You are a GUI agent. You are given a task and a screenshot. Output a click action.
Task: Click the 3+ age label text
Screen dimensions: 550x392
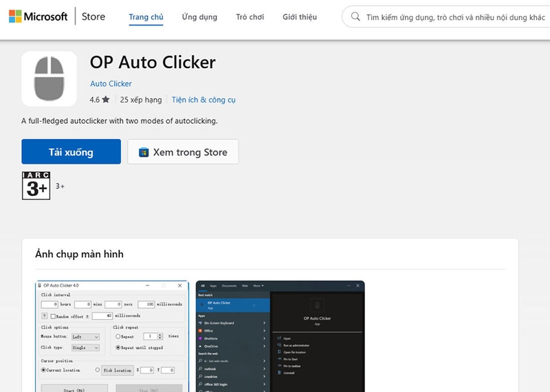coord(60,186)
